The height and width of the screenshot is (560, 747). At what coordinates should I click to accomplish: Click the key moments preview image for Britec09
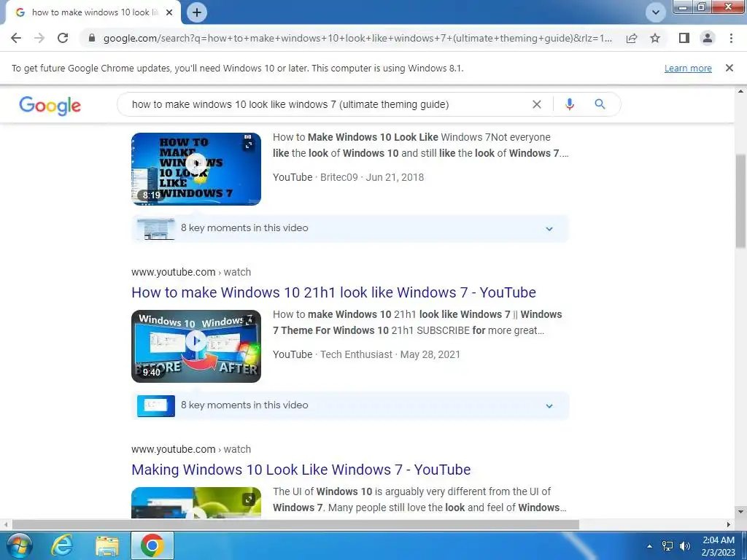coord(156,229)
